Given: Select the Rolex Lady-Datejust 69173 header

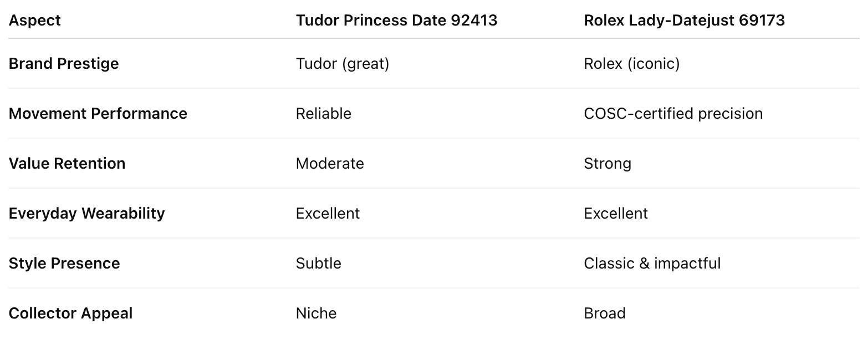Looking at the screenshot, I should (684, 21).
